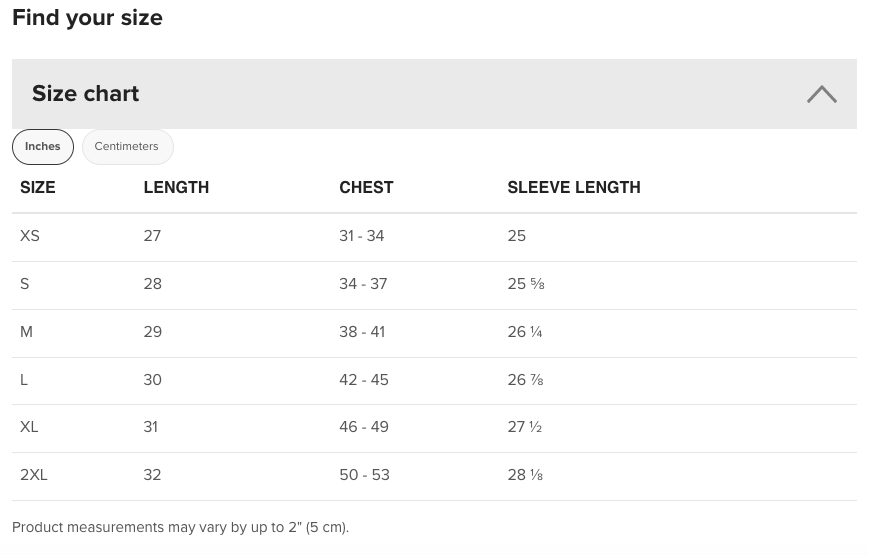
Task: Select the L size row label
Action: 24,380
